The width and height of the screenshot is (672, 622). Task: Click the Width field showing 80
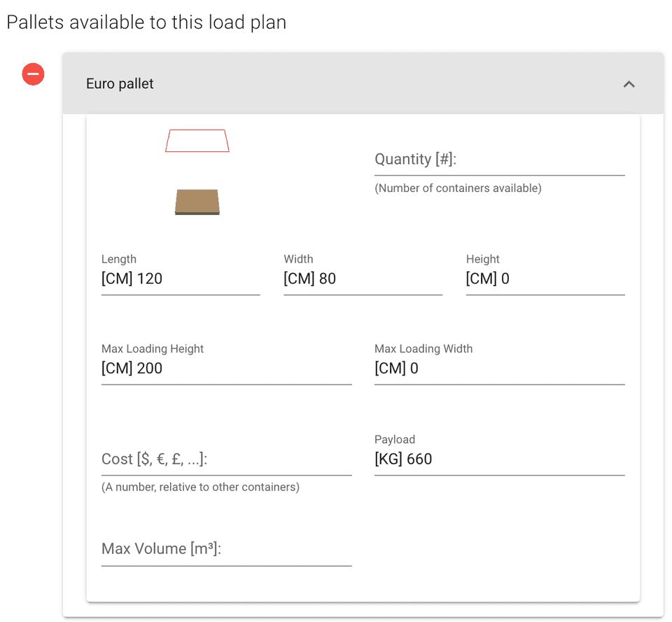tap(363, 279)
